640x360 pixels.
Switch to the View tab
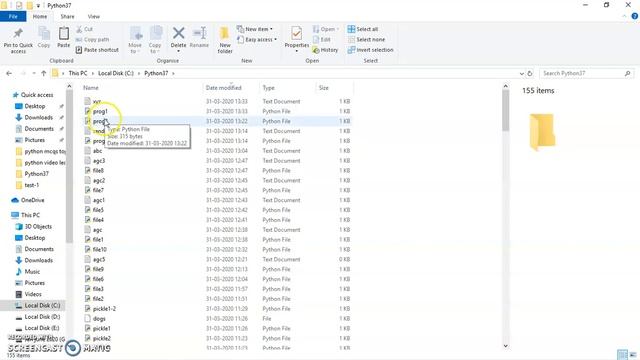pyautogui.click(x=93, y=16)
